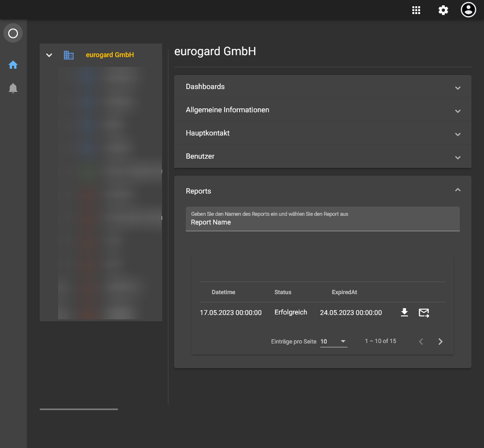Viewport: 484px width, 448px height.
Task: Open notifications bell in sidebar
Action: click(13, 89)
